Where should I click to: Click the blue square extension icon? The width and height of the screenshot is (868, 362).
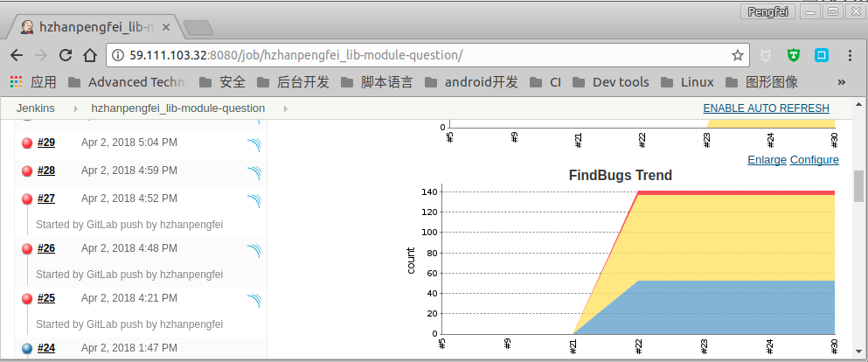point(821,55)
